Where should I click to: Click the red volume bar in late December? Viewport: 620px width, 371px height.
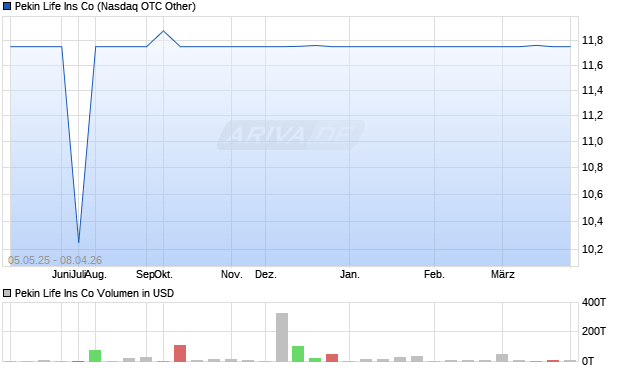[x=332, y=358]
